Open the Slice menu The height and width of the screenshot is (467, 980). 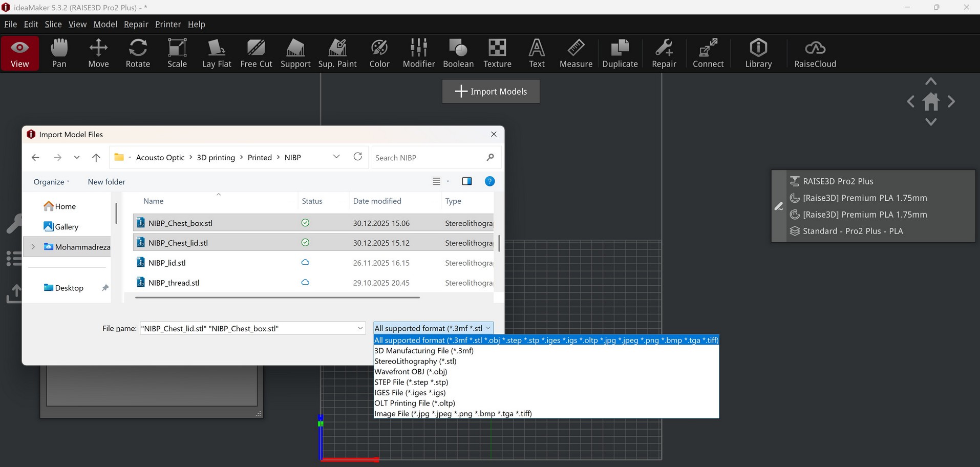pos(53,24)
